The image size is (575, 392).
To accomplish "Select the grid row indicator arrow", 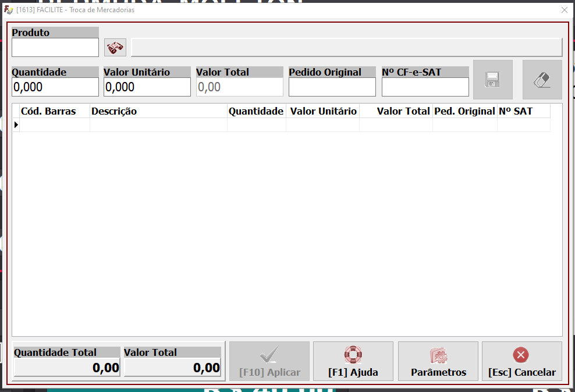I will click(x=16, y=125).
